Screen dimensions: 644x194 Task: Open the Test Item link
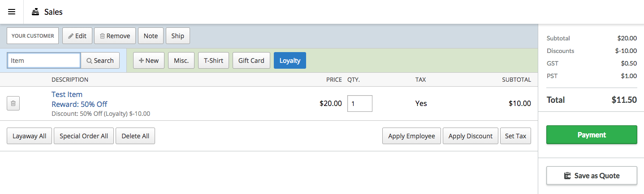(67, 94)
